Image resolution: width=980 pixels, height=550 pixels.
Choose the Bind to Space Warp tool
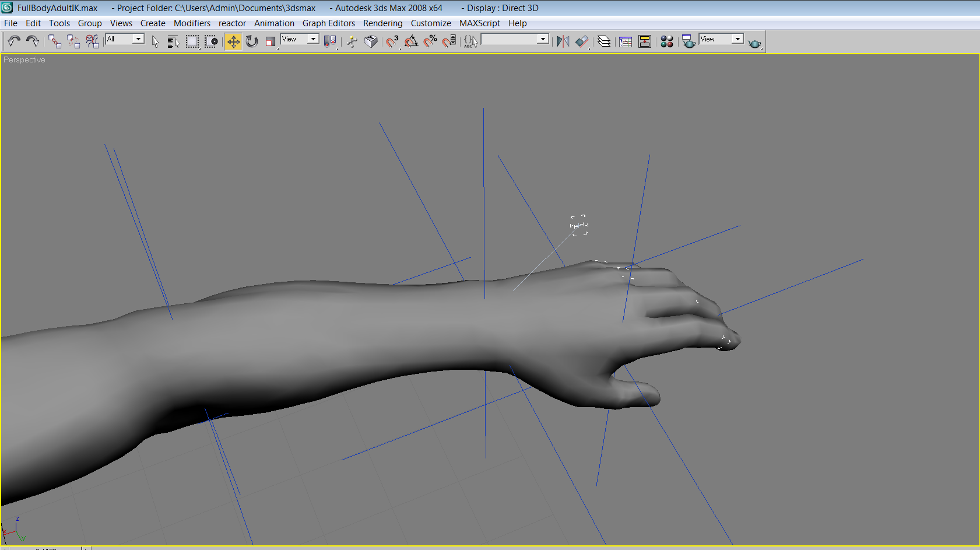92,41
